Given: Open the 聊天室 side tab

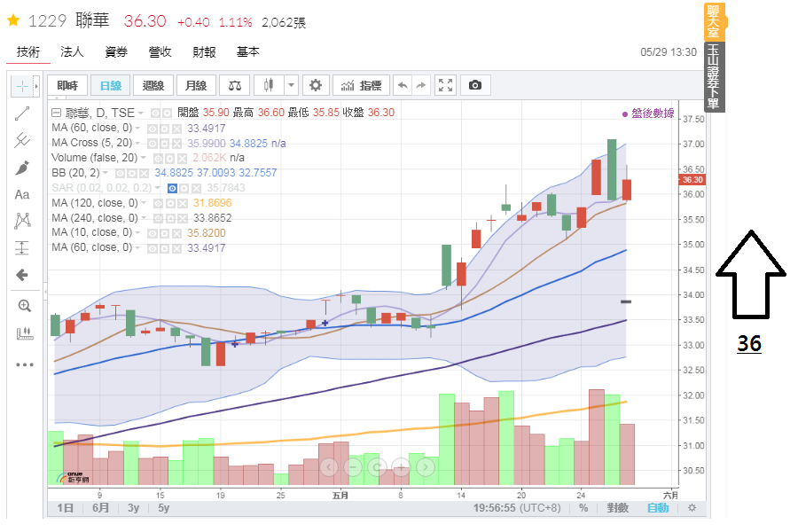Looking at the screenshot, I should 714,21.
